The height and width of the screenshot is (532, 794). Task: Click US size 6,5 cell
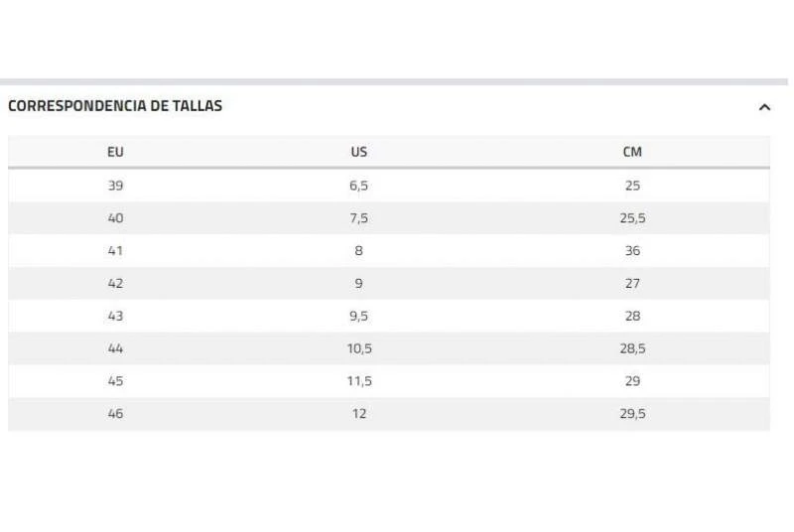tap(359, 186)
